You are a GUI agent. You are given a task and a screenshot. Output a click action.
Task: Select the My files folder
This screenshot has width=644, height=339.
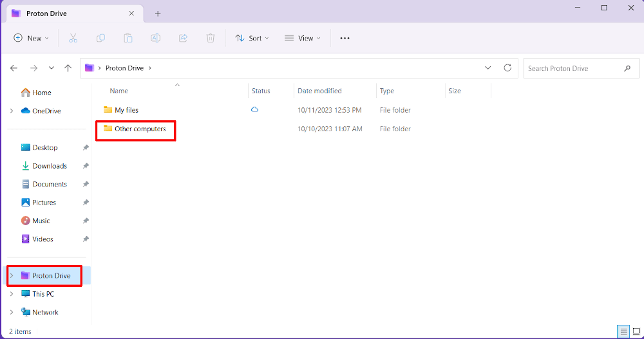121,110
